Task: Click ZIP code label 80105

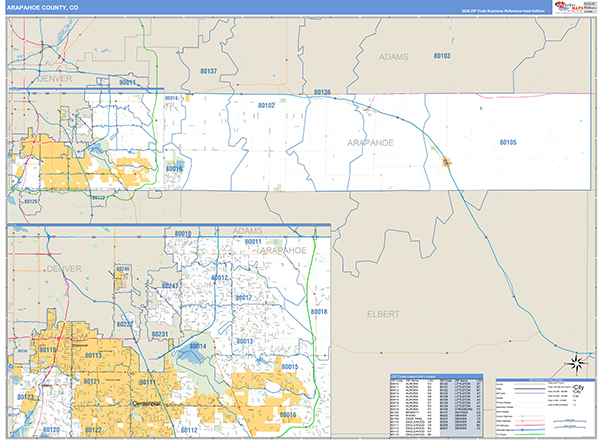Action: pos(508,142)
